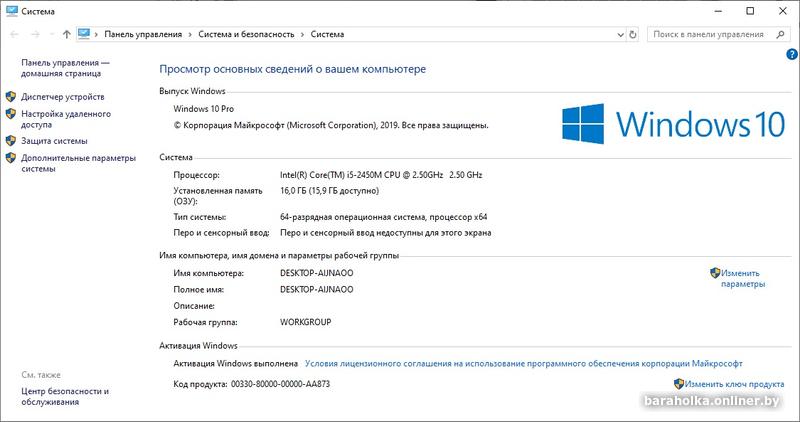Click the search magnifier icon
This screenshot has width=800, height=422.
780,34
